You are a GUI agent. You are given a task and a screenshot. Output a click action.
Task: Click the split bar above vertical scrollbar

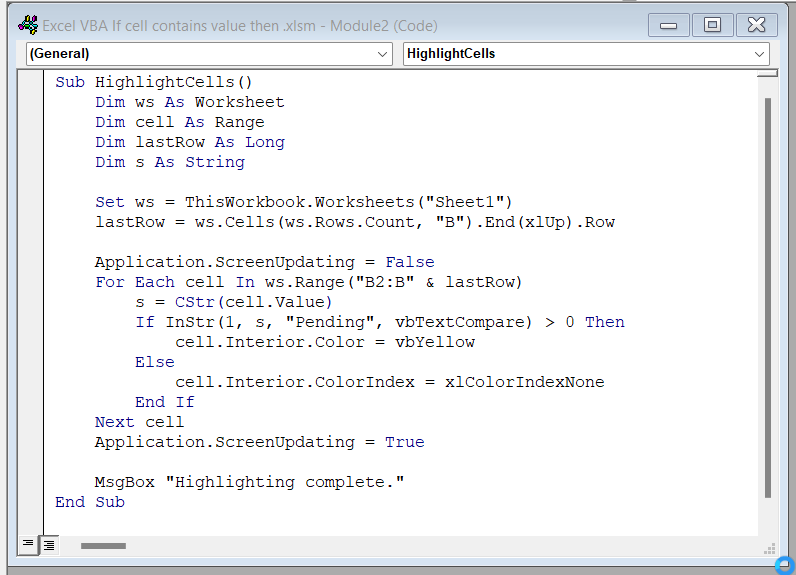pos(767,74)
